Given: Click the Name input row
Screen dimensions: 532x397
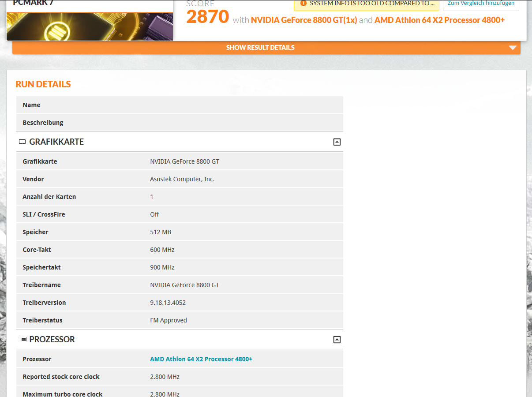Looking at the screenshot, I should coord(180,105).
